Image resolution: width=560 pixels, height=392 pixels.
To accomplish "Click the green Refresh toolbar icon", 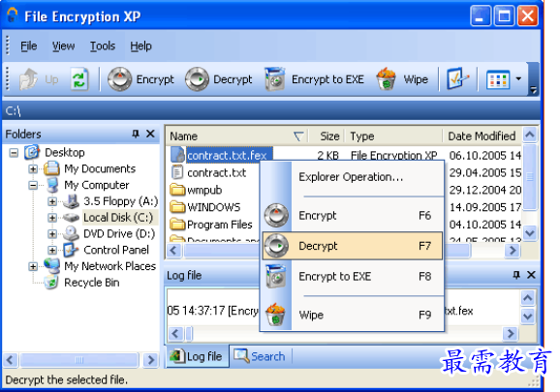I will point(79,79).
